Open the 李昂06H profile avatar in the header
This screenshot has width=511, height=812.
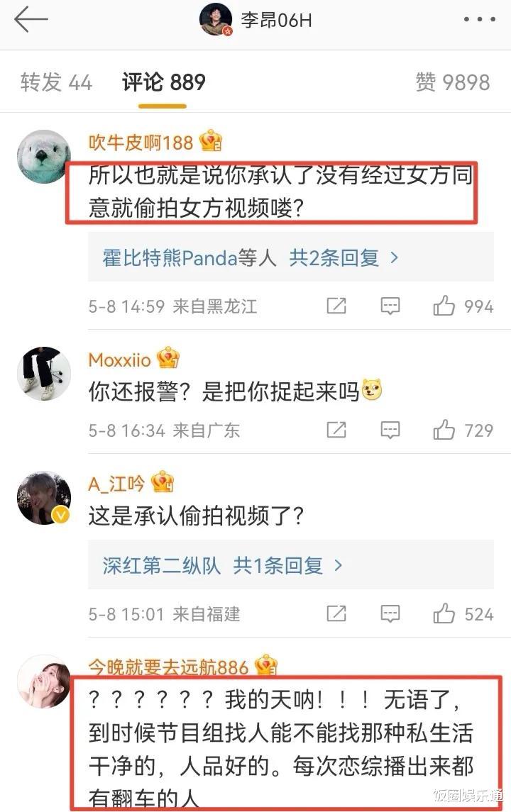pyautogui.click(x=216, y=20)
